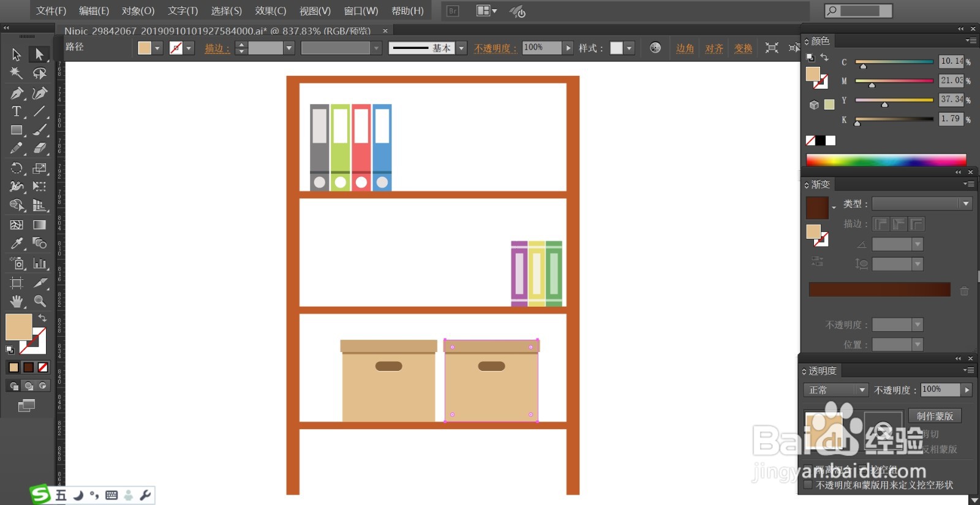
Task: Open the 样式 graphic style dropdown
Action: [629, 48]
